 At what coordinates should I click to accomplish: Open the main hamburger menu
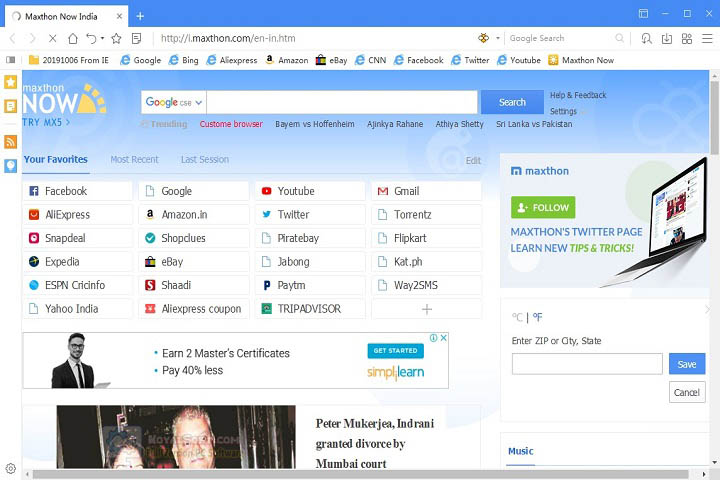(707, 39)
